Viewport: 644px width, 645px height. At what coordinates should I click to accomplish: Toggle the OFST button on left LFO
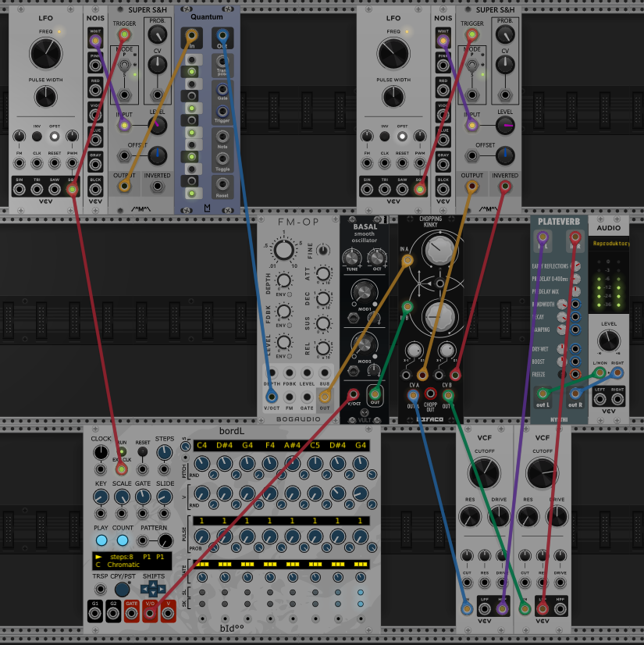[x=55, y=136]
